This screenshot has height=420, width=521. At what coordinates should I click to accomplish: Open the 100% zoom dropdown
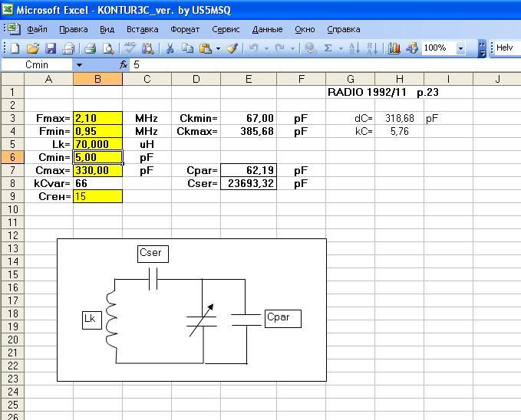coord(460,48)
